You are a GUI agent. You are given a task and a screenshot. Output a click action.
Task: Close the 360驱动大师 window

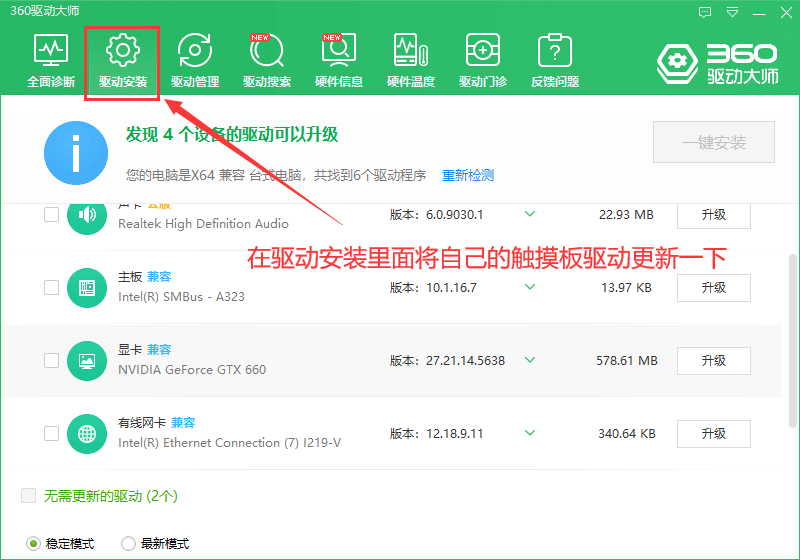point(786,12)
